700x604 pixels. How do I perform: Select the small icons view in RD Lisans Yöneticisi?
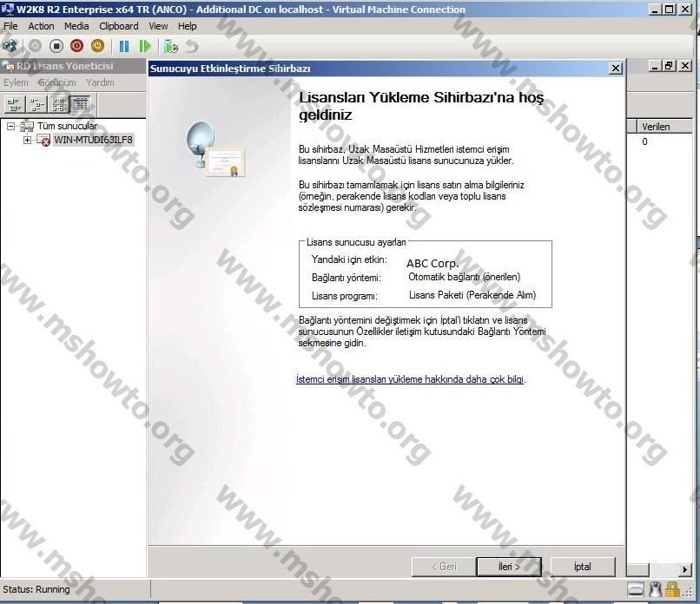(36, 104)
